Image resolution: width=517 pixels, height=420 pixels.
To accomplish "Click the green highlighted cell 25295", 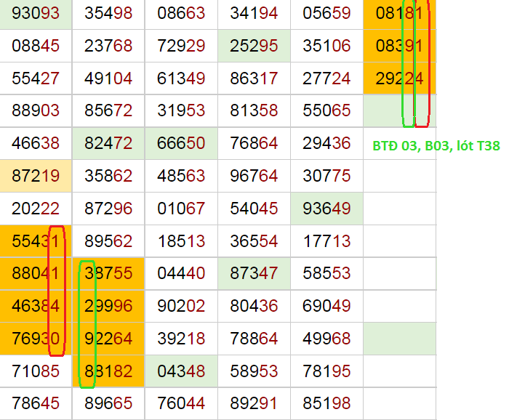I will (254, 46).
